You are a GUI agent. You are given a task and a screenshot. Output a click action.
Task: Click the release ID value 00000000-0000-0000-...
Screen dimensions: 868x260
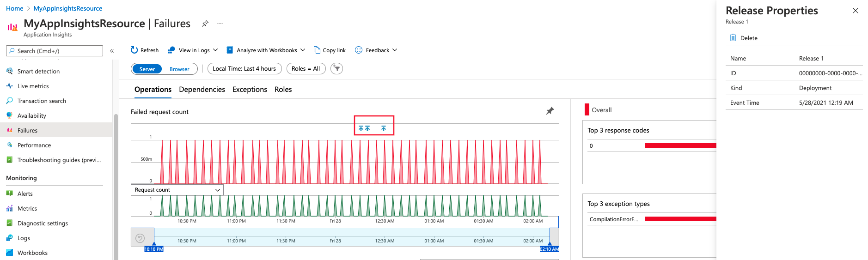click(831, 73)
